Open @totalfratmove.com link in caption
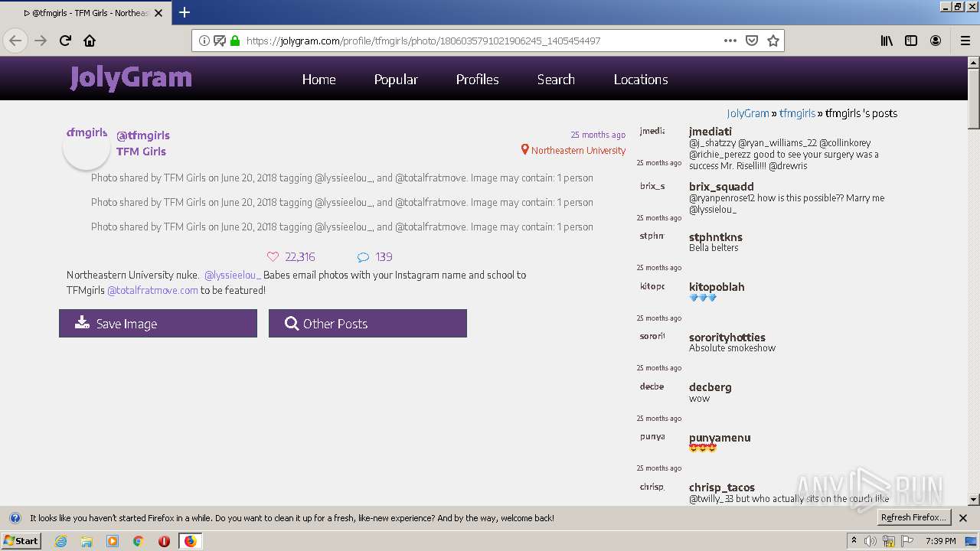980x551 pixels. coord(152,290)
